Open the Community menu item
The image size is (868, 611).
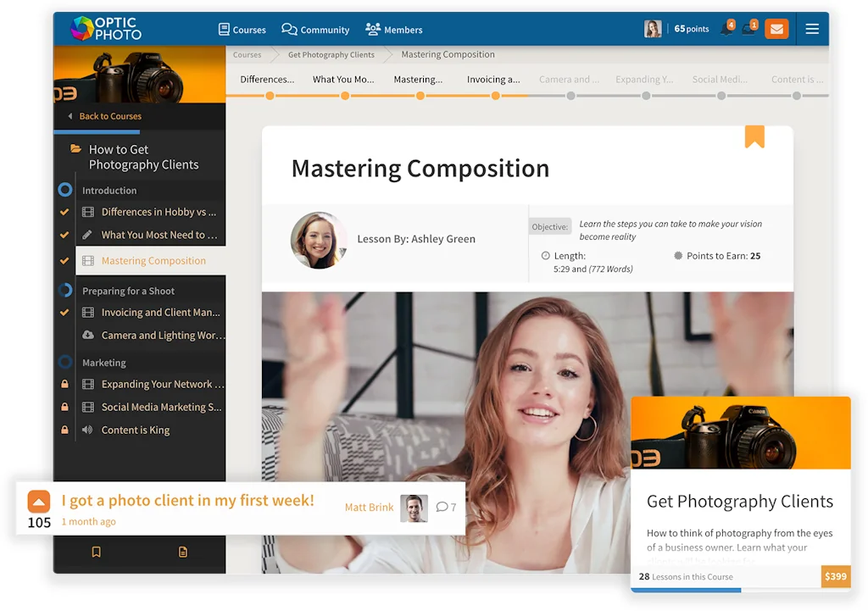[315, 30]
